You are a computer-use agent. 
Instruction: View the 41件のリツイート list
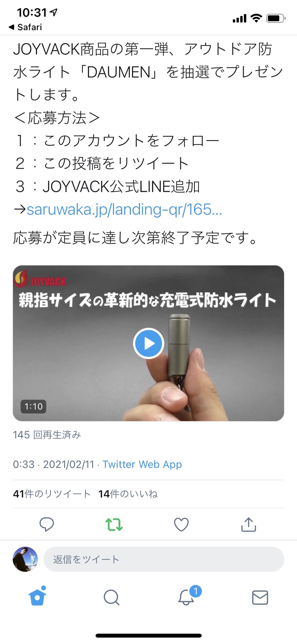tap(52, 494)
